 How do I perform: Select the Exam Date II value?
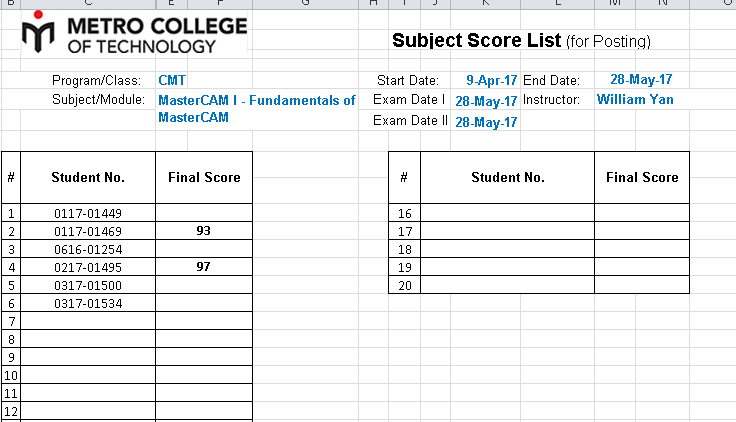pyautogui.click(x=486, y=122)
